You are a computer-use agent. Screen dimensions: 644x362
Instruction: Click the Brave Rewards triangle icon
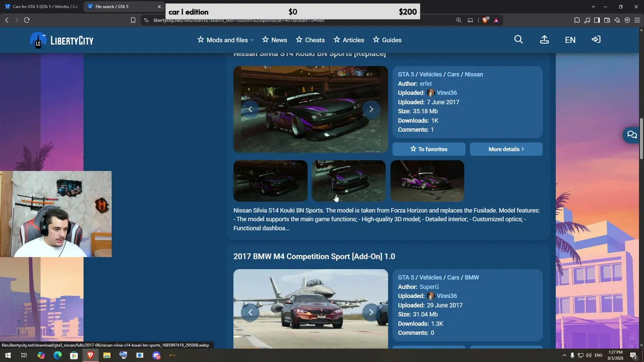496,20
